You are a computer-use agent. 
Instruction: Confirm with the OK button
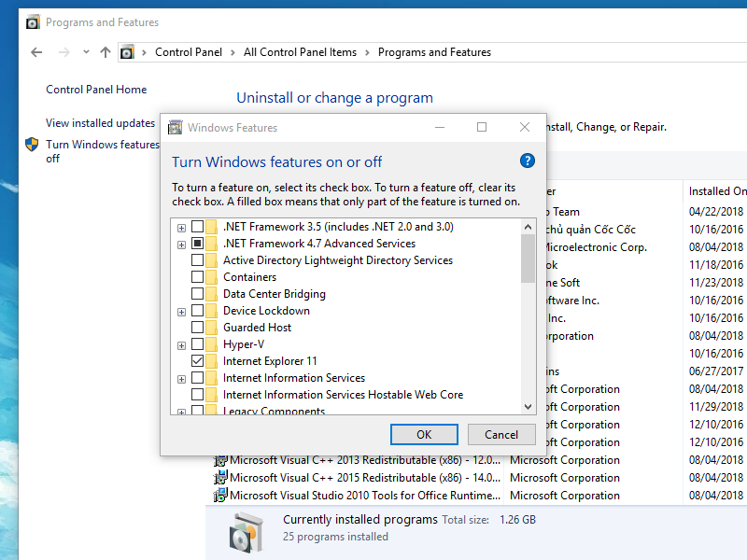click(424, 434)
